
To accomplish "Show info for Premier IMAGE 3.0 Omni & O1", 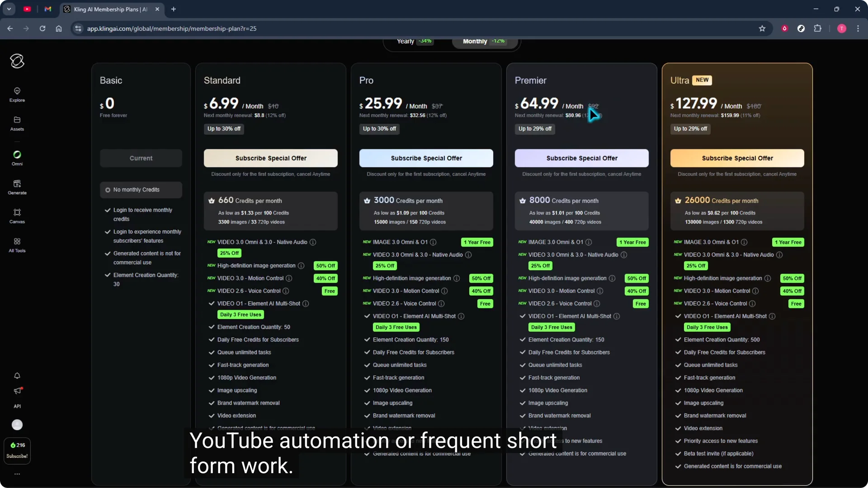I will click(x=589, y=242).
